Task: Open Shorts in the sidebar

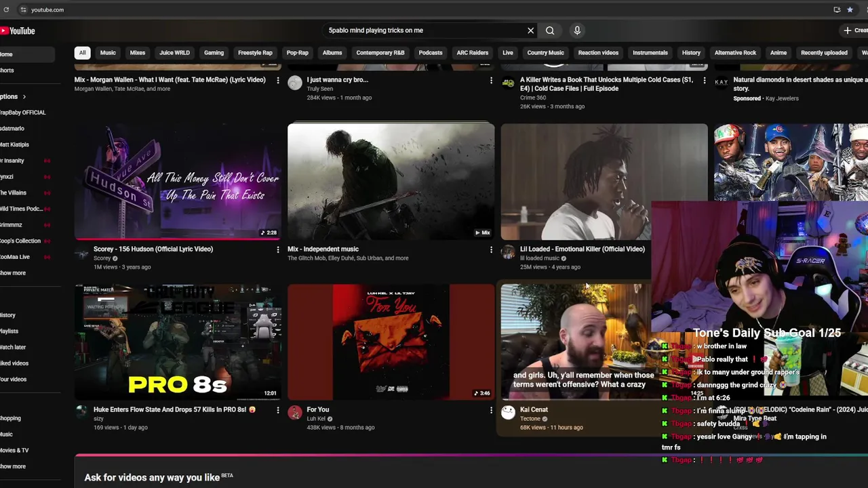Action: coord(7,70)
